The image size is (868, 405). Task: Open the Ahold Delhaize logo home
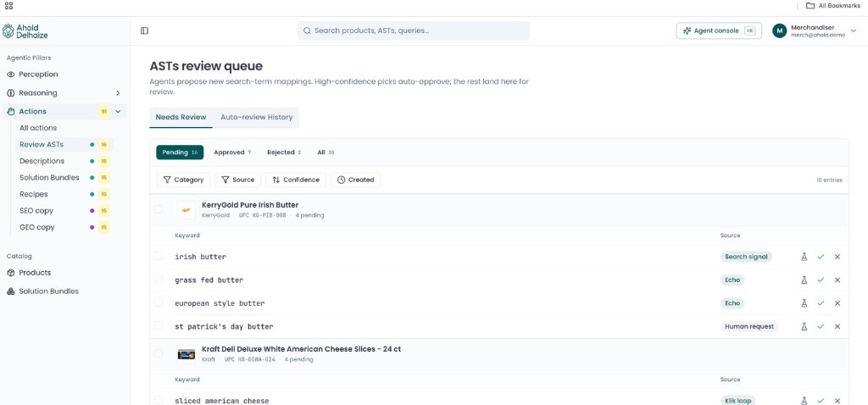coord(25,31)
